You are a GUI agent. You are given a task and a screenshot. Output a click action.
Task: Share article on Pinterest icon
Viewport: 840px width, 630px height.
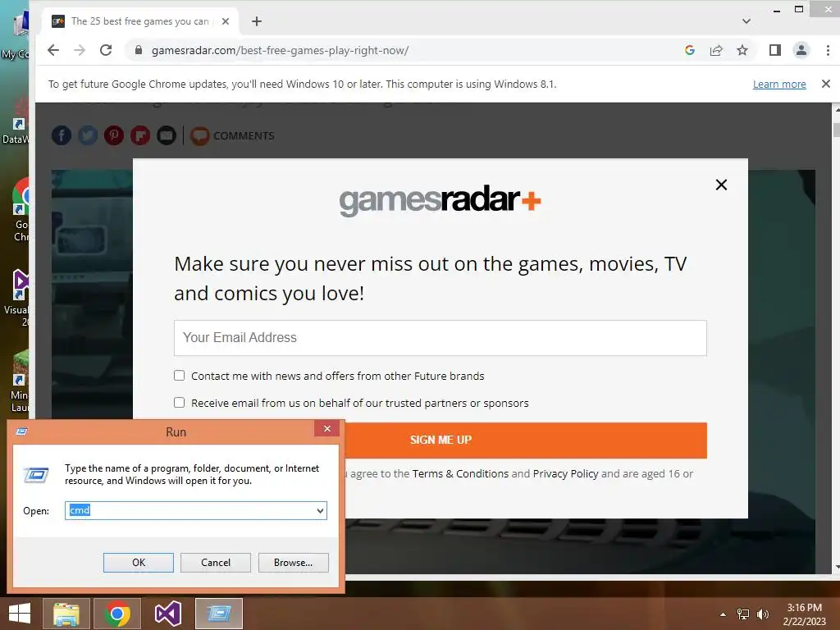tap(114, 135)
